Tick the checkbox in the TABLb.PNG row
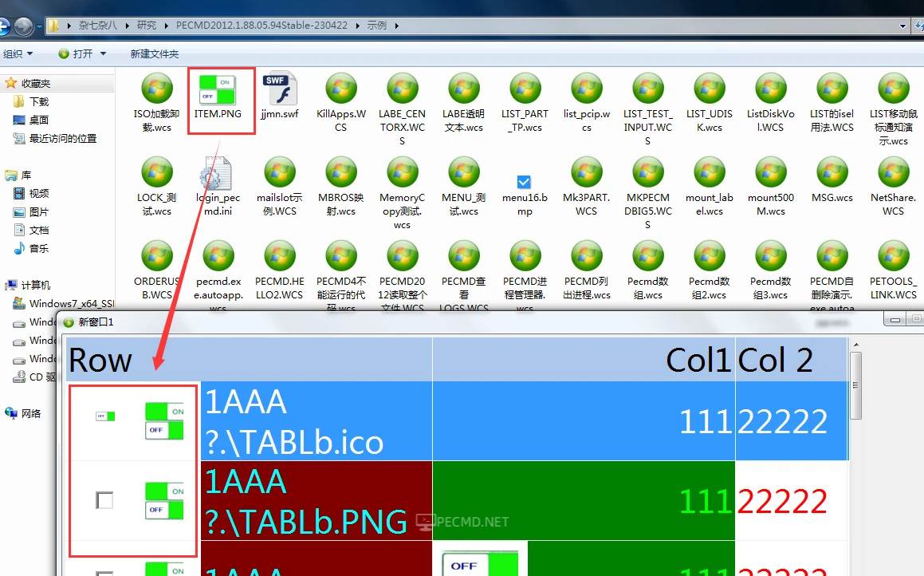The image size is (924, 576). [x=104, y=500]
